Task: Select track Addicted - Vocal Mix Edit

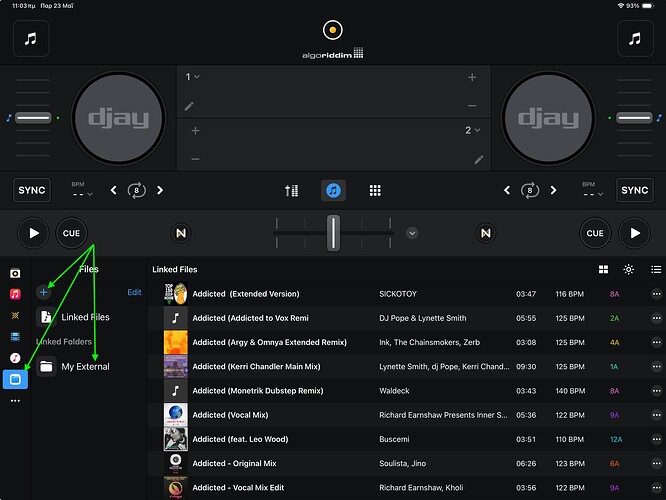Action: point(406,487)
